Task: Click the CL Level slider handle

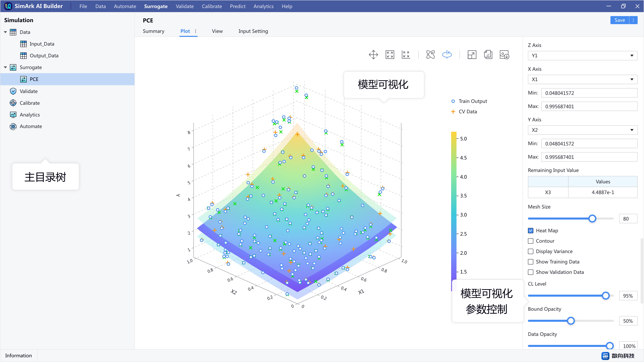Action: 605,296
